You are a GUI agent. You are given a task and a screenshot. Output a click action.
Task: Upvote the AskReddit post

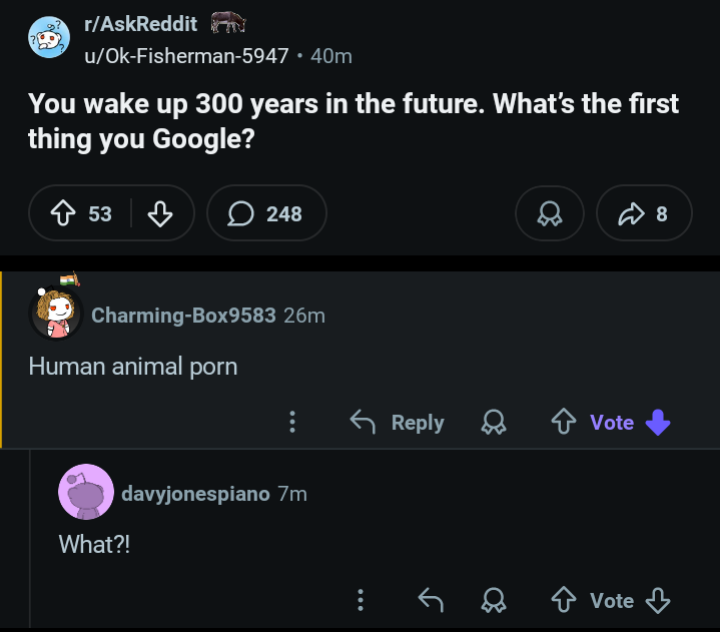pos(65,213)
